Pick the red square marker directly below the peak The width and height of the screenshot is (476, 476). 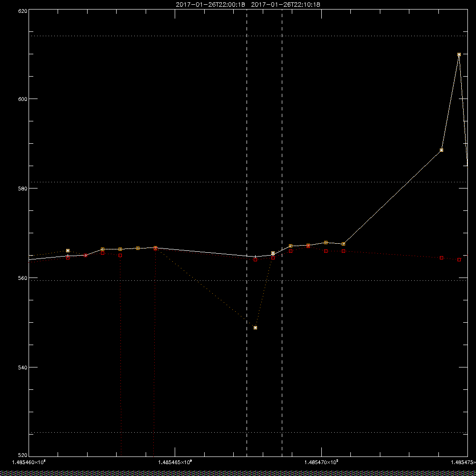tap(459, 259)
